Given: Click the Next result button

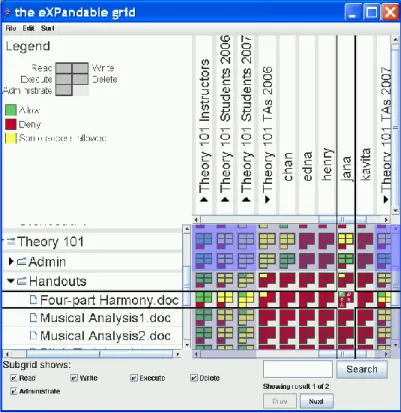Looking at the screenshot, I should tap(316, 401).
